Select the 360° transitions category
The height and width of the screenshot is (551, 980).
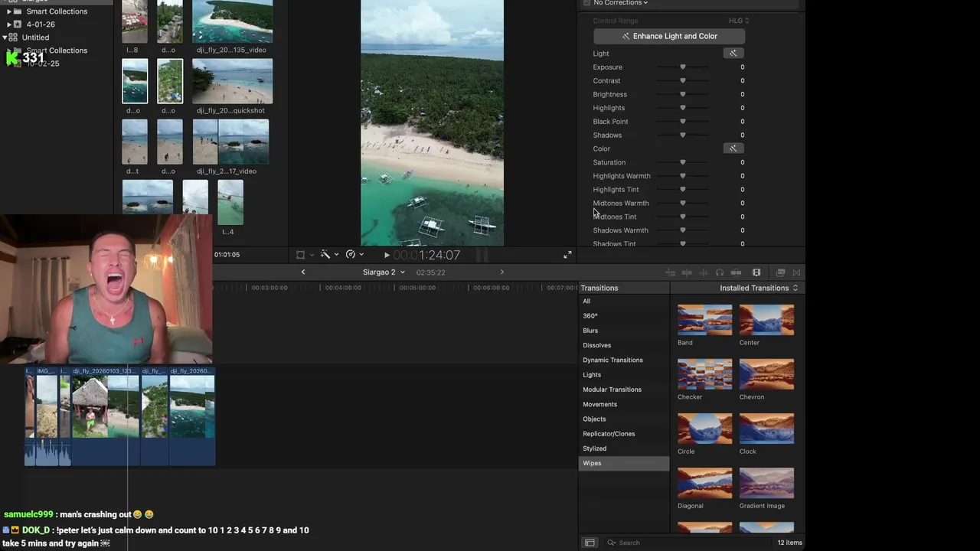(623, 316)
